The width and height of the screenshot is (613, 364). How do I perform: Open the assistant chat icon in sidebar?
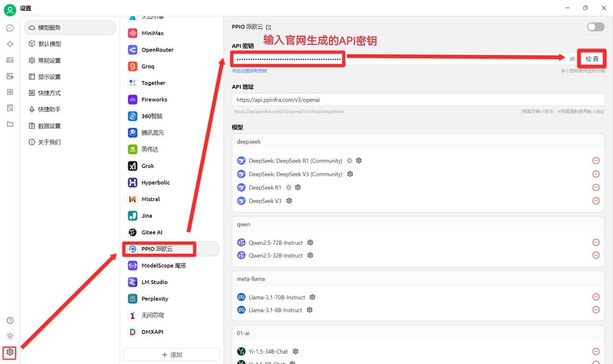click(x=10, y=28)
